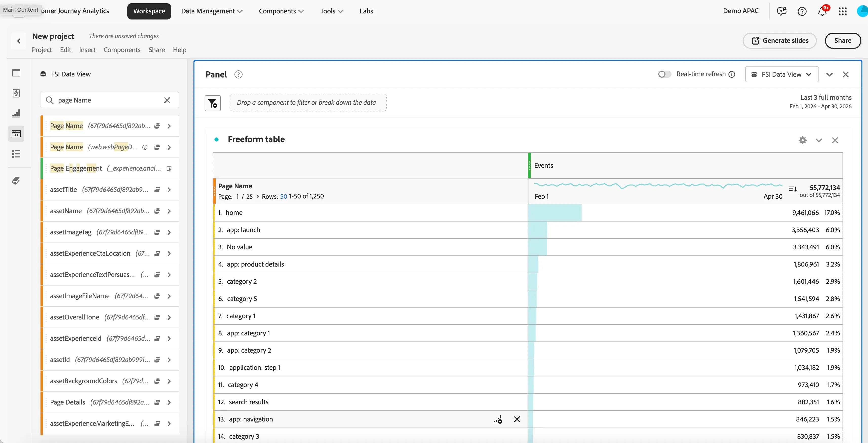Switch to the Labs tab
This screenshot has width=868, height=443.
pos(366,11)
